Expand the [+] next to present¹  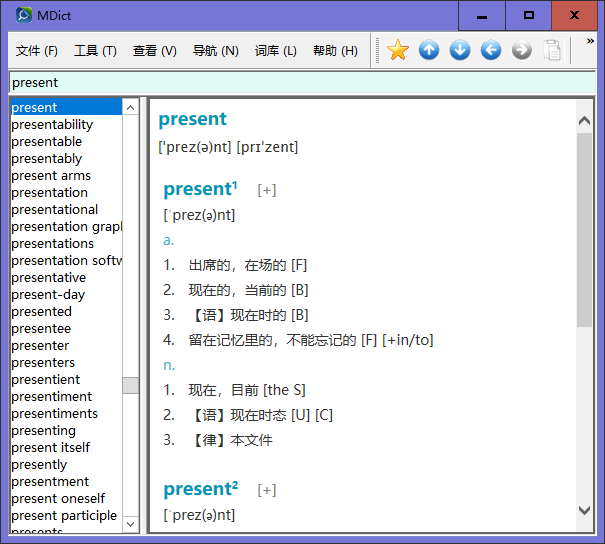267,190
